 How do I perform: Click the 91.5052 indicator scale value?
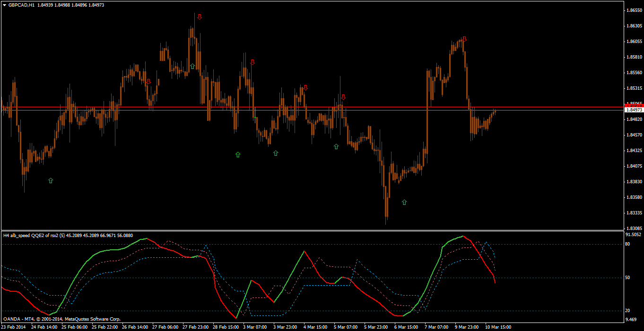(633, 235)
